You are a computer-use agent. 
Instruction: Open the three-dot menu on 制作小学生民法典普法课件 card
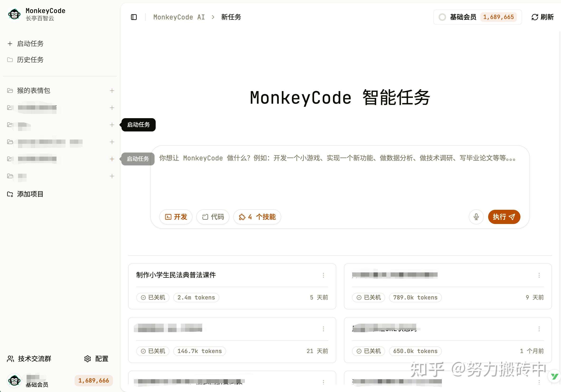(323, 275)
